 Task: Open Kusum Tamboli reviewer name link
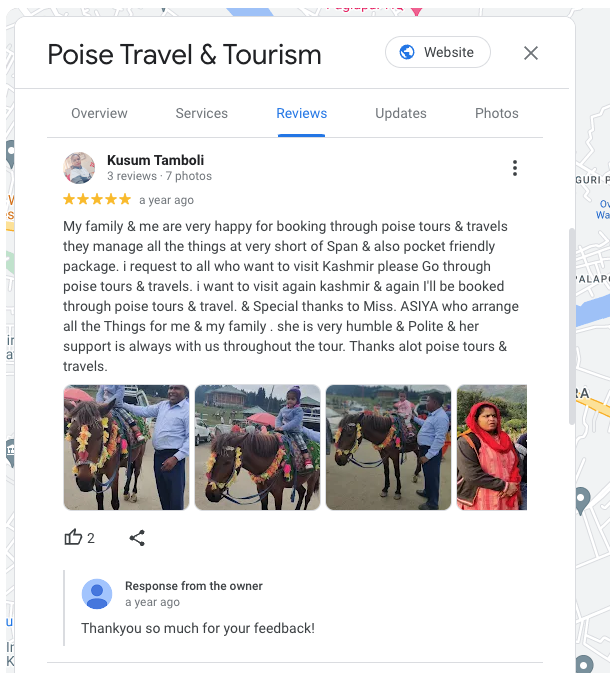coord(155,160)
